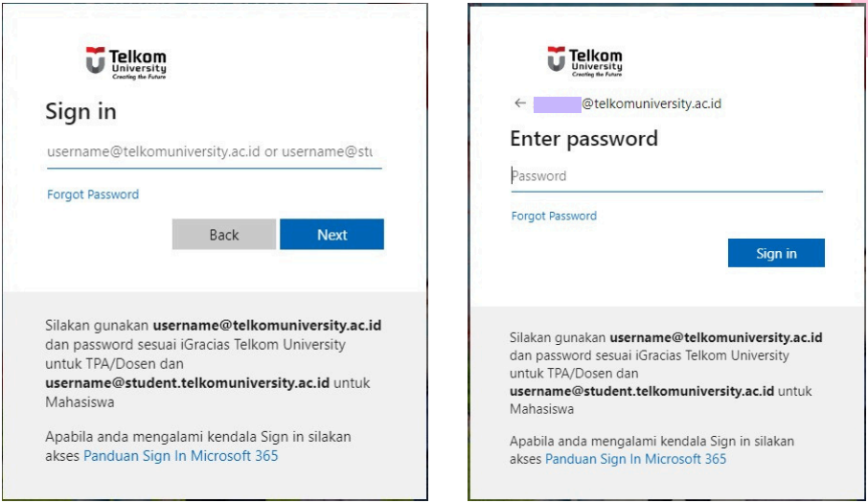Open Forgot Password link below username field
Image resolution: width=868 pixels, height=503 pixels.
93,194
